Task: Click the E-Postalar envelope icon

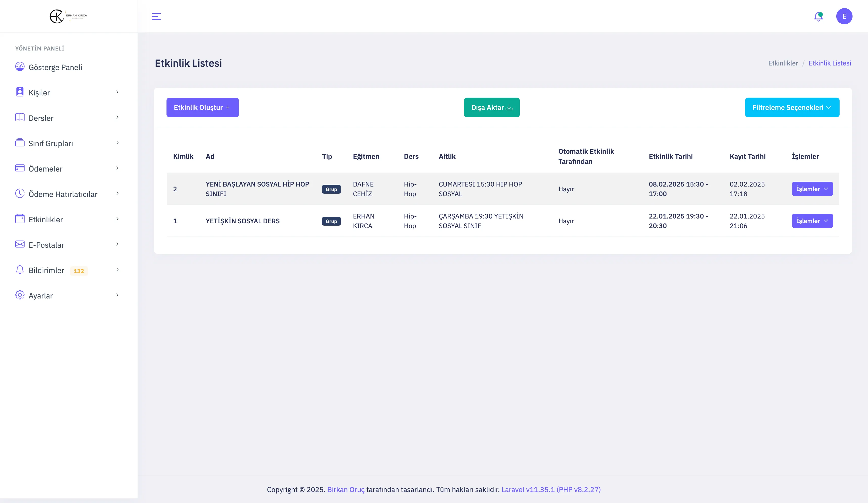Action: click(x=20, y=244)
